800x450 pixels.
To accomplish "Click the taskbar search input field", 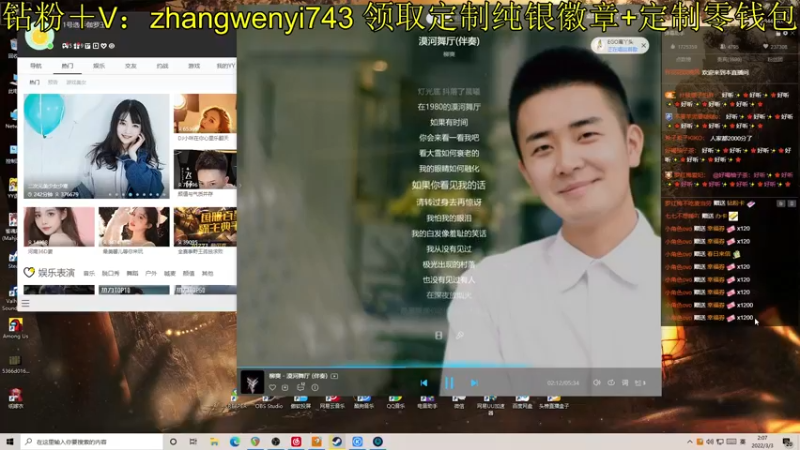I will (x=91, y=441).
